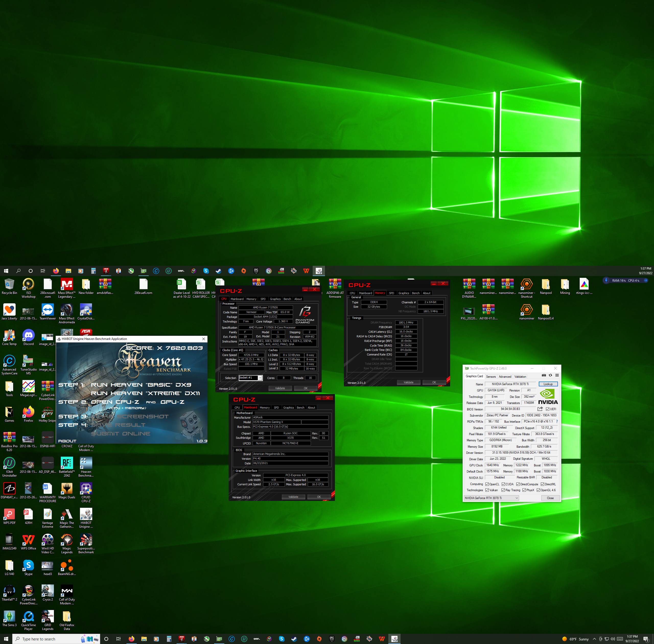Click the 69°F Sunny weather widget

coord(575,639)
